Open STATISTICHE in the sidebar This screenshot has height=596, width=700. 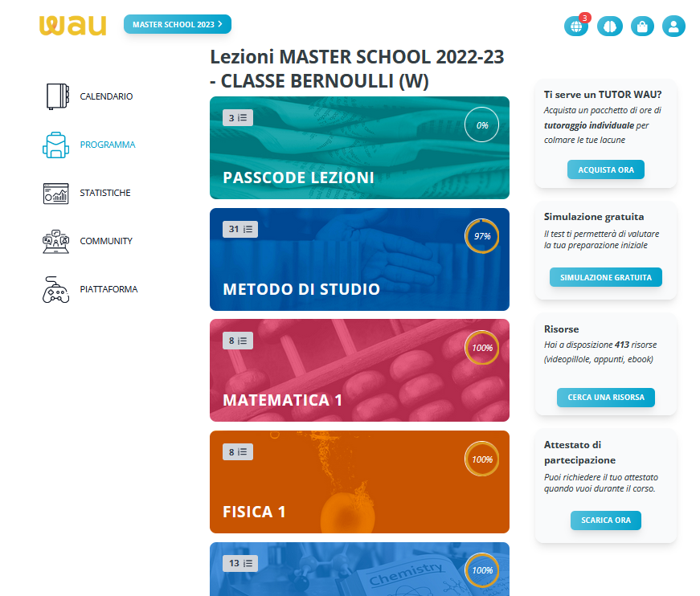coord(105,193)
